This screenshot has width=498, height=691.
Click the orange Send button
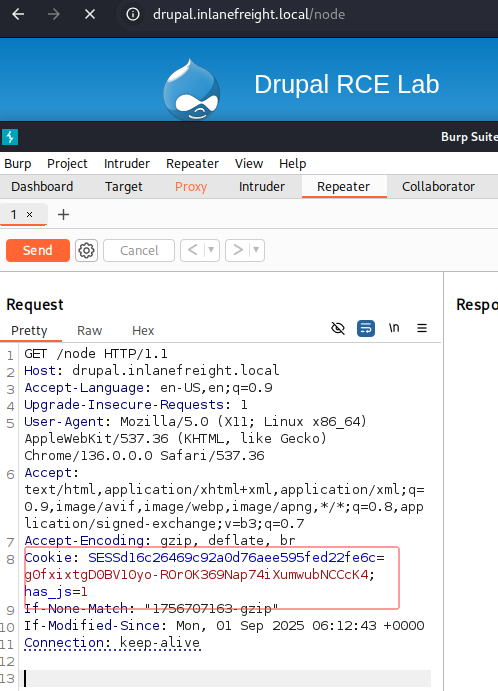tap(38, 250)
